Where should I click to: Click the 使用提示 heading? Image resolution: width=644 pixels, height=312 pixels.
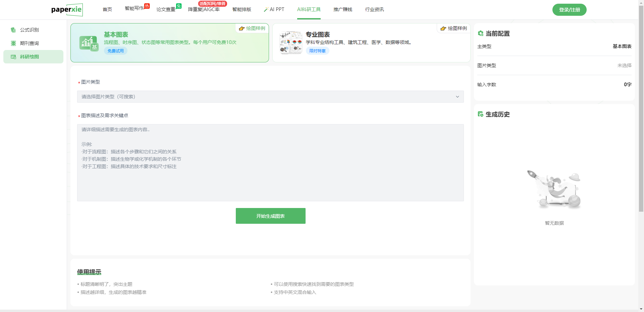pyautogui.click(x=89, y=272)
